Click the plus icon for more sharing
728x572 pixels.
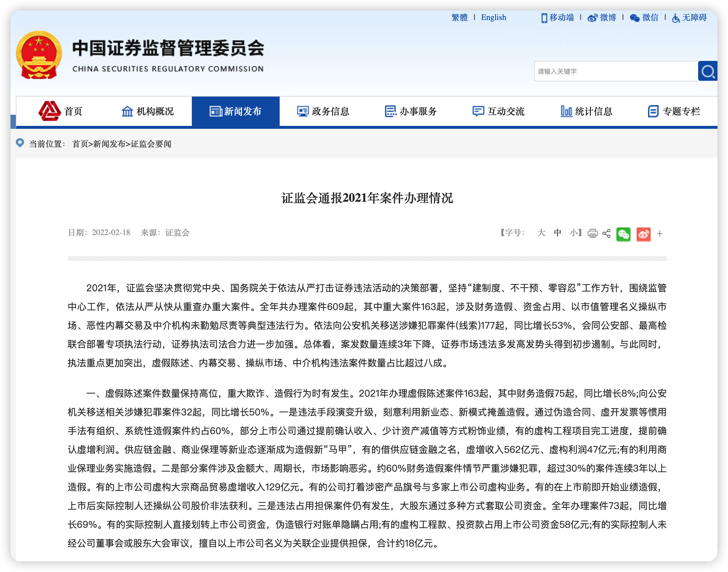click(660, 234)
